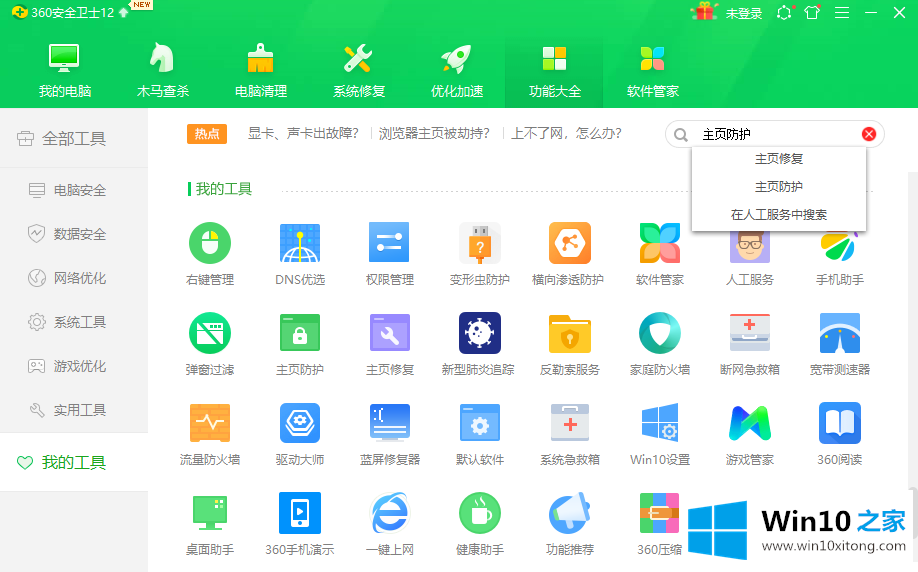
Task: Select 游戏优化 category in sidebar
Action: pos(74,366)
